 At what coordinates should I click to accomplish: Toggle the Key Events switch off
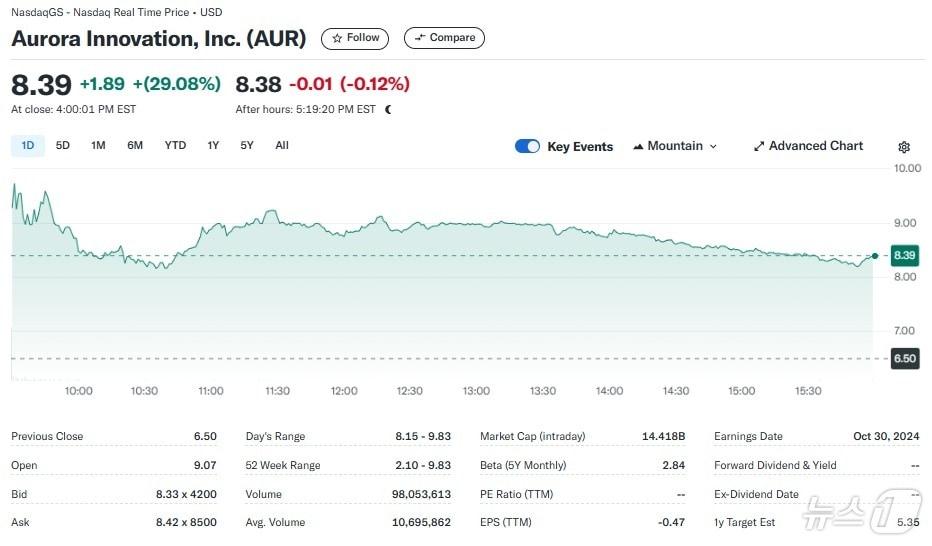pos(527,146)
